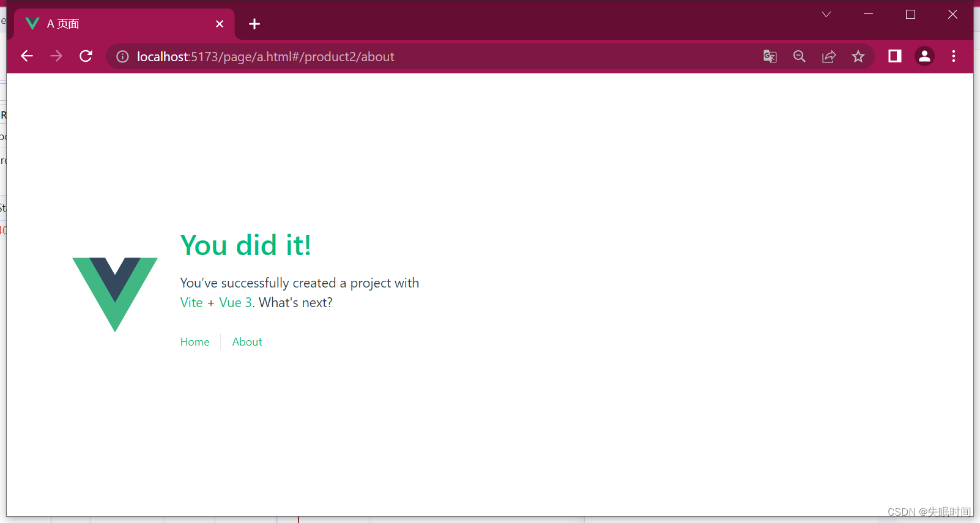
Task: Open the zoom level magnifier icon
Action: pos(799,56)
